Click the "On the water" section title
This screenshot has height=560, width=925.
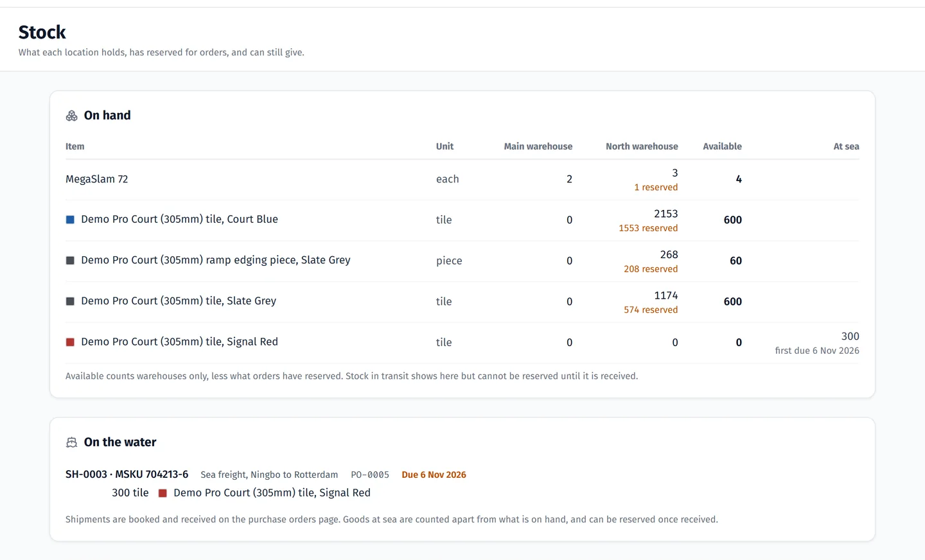[120, 442]
